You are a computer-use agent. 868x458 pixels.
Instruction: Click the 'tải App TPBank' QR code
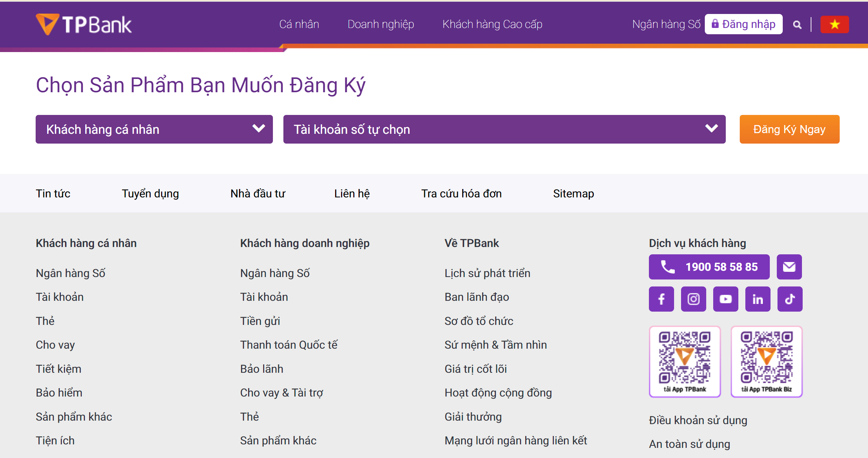(685, 362)
